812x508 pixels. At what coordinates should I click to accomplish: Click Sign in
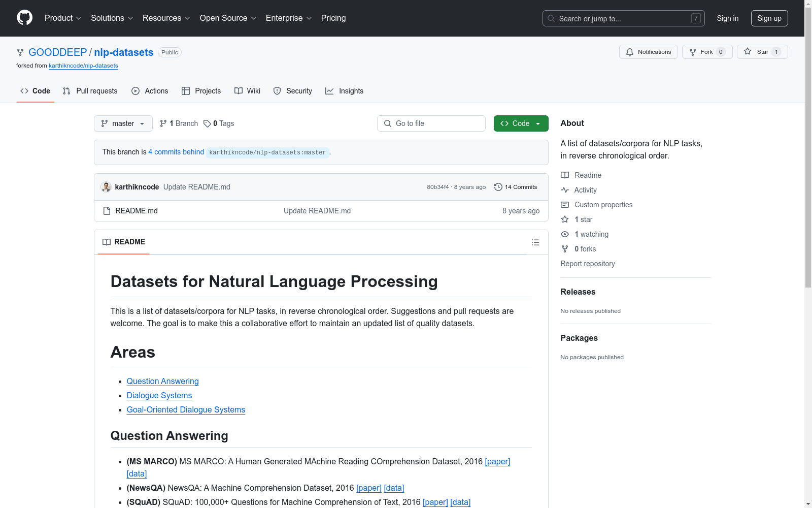click(728, 18)
